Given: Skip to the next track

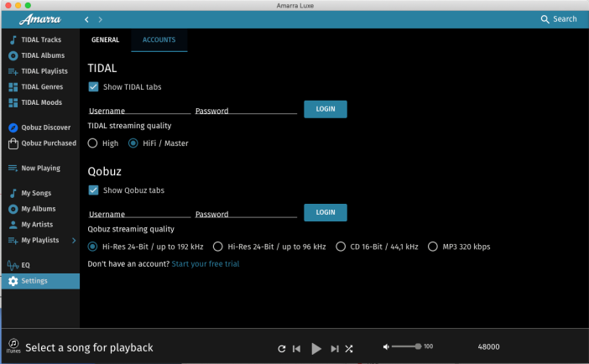Looking at the screenshot, I should coord(334,348).
